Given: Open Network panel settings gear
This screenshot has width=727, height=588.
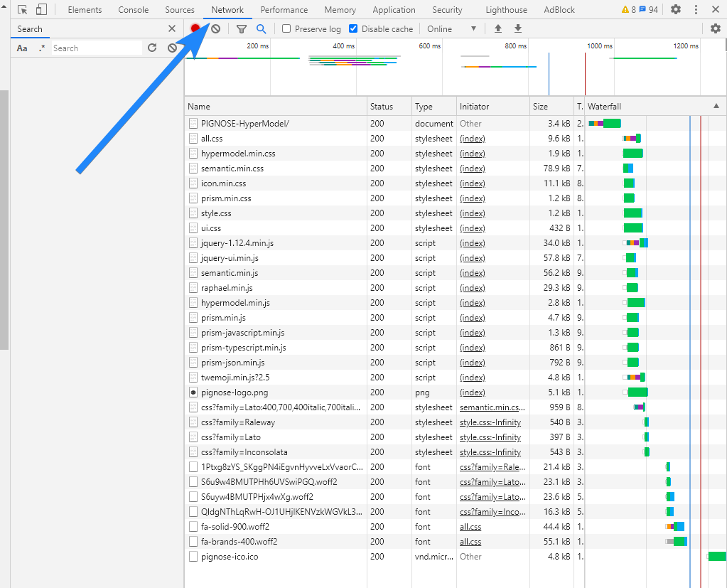Looking at the screenshot, I should click(x=716, y=28).
